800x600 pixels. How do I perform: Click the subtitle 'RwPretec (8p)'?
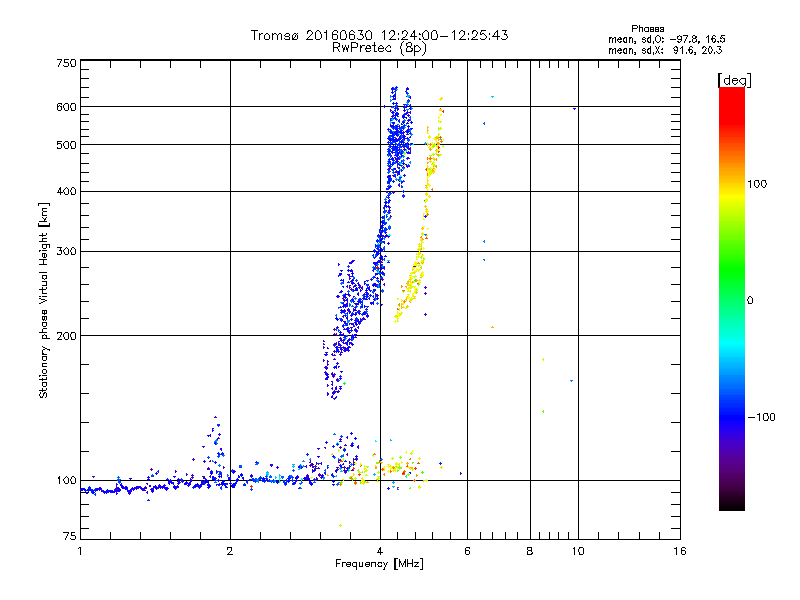[379, 48]
